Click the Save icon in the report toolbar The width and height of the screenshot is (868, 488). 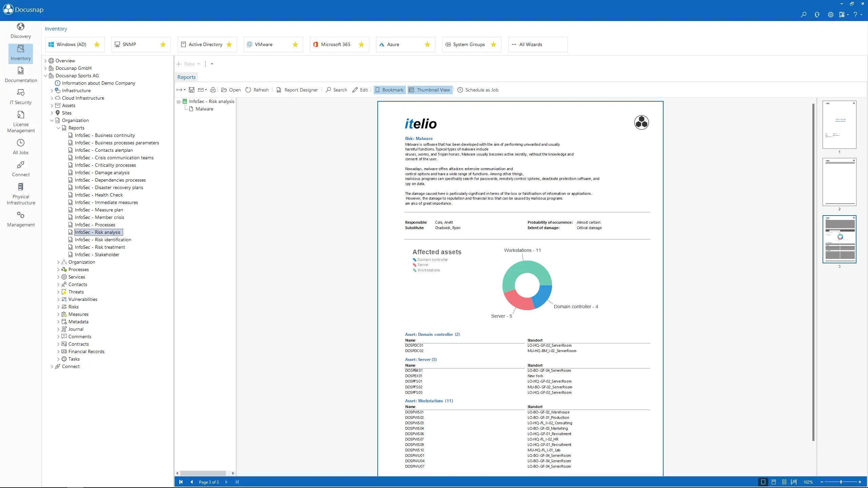point(192,90)
